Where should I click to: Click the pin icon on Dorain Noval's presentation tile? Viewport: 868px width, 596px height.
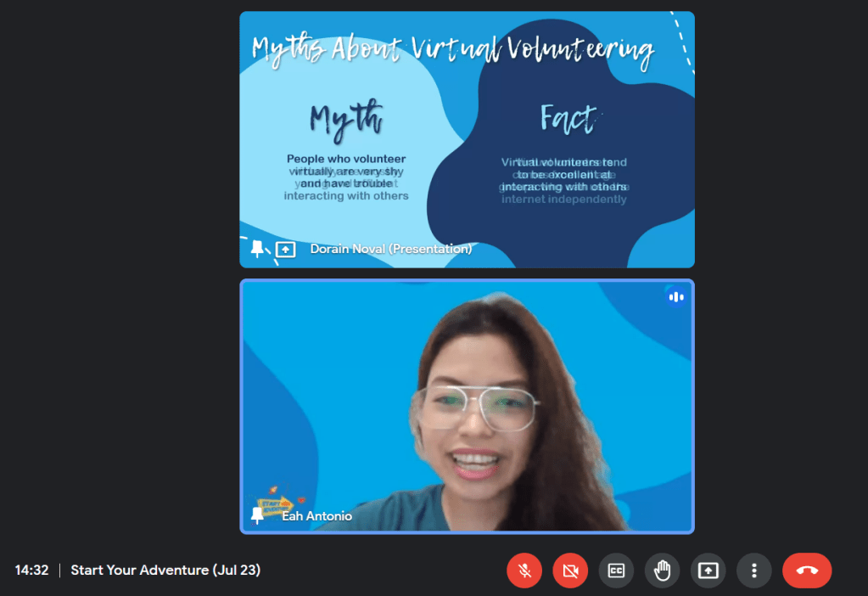pos(258,249)
